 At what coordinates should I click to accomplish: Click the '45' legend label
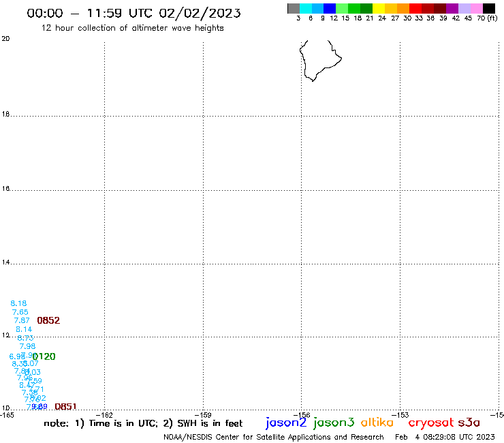[468, 18]
